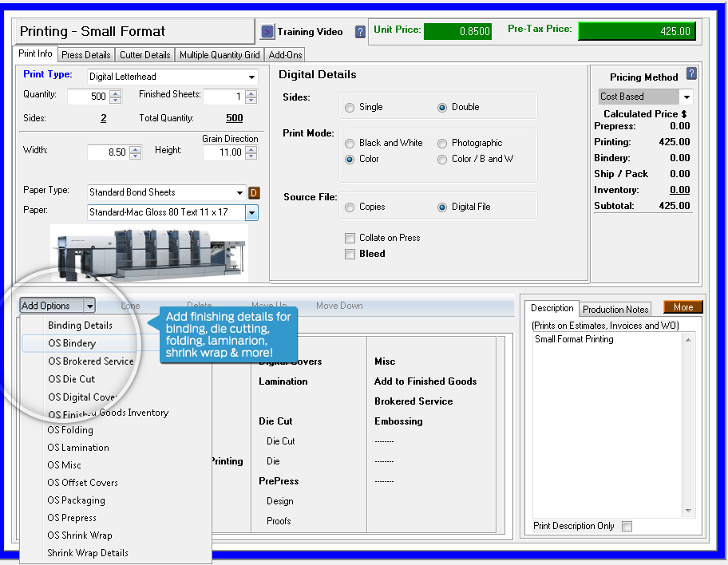Expand the Add Options dropdown arrow
Viewport: 728px width, 565px height.
coord(89,306)
